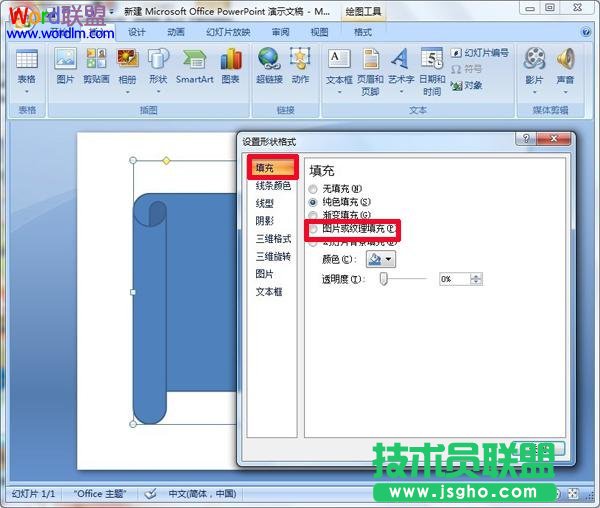Open the 颜色 fill color dropdown

(381, 259)
